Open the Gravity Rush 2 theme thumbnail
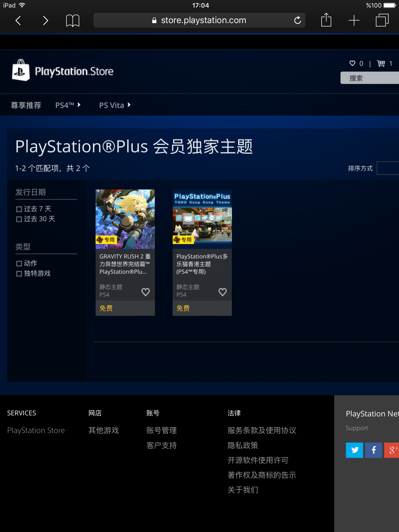The width and height of the screenshot is (399, 532). 125,219
